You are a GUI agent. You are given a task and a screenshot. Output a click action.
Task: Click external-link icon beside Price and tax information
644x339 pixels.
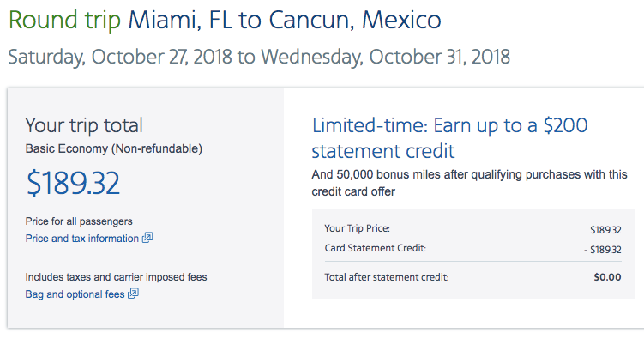point(147,238)
